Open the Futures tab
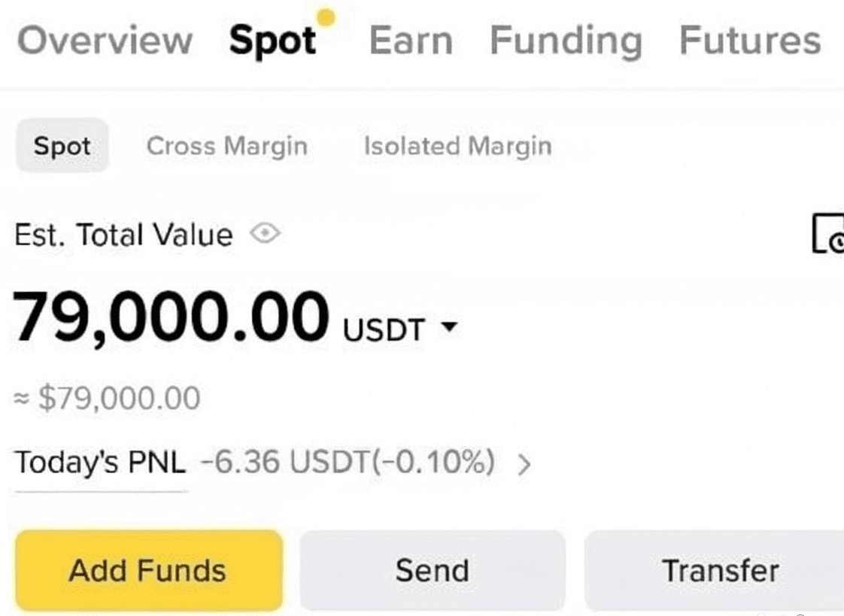Viewport: 844px width, 616px height. [750, 41]
